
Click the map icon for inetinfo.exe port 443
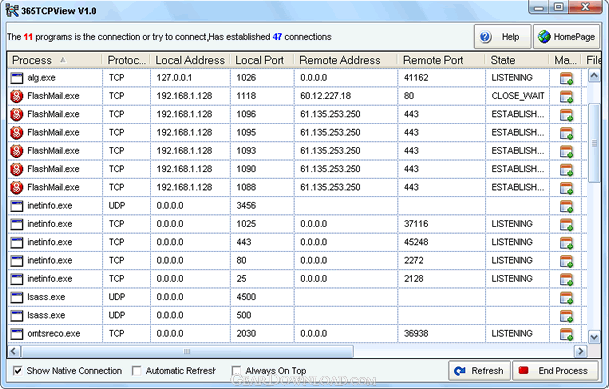(x=566, y=242)
